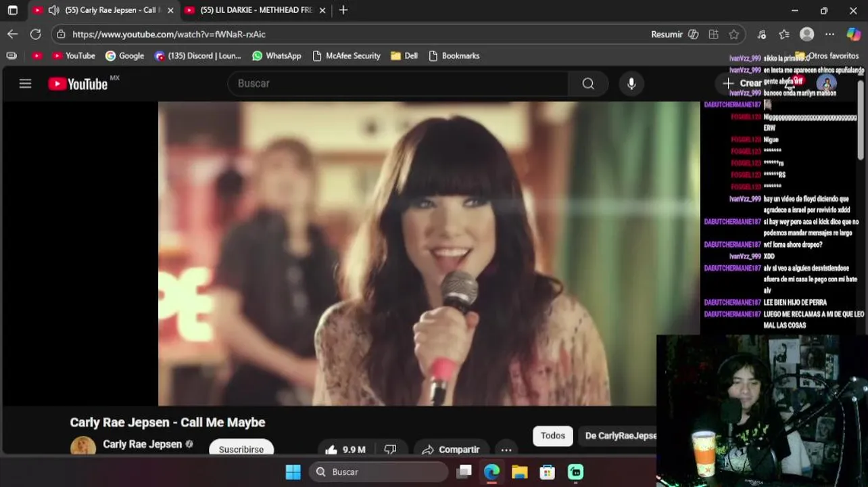Like the video with 9.9 M

pos(346,449)
